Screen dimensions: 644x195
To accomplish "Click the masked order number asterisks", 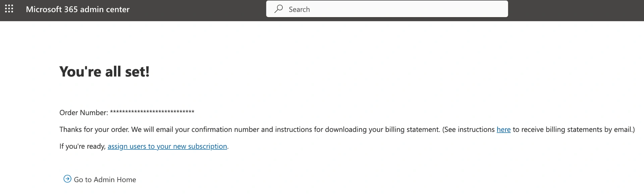I will tap(152, 112).
